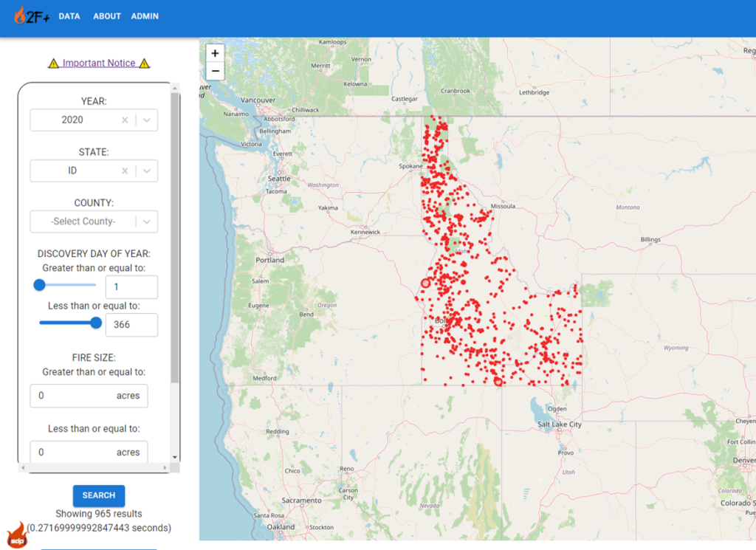Viewport: 756px width, 550px height.
Task: Click the 'FIRE SIZE:' label
Action: pos(94,357)
